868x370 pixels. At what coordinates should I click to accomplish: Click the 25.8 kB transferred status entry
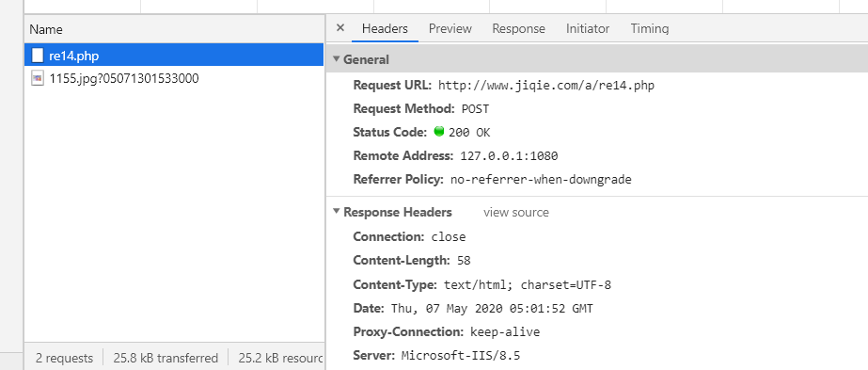[166, 359]
